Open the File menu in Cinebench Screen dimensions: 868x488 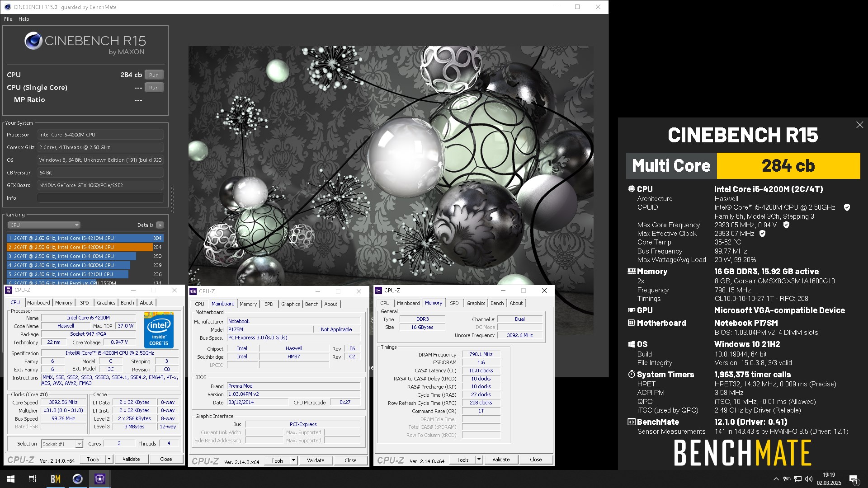click(8, 19)
